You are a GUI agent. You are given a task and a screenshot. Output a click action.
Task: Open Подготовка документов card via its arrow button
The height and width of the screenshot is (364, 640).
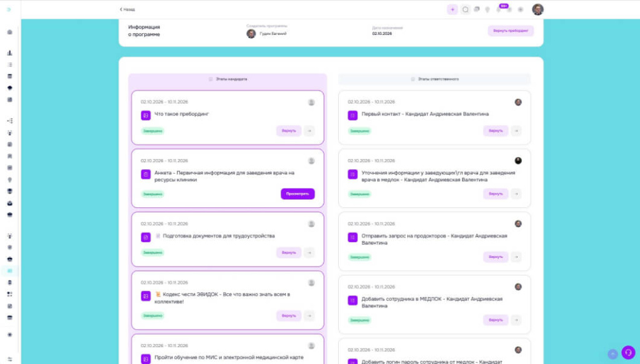tap(309, 253)
